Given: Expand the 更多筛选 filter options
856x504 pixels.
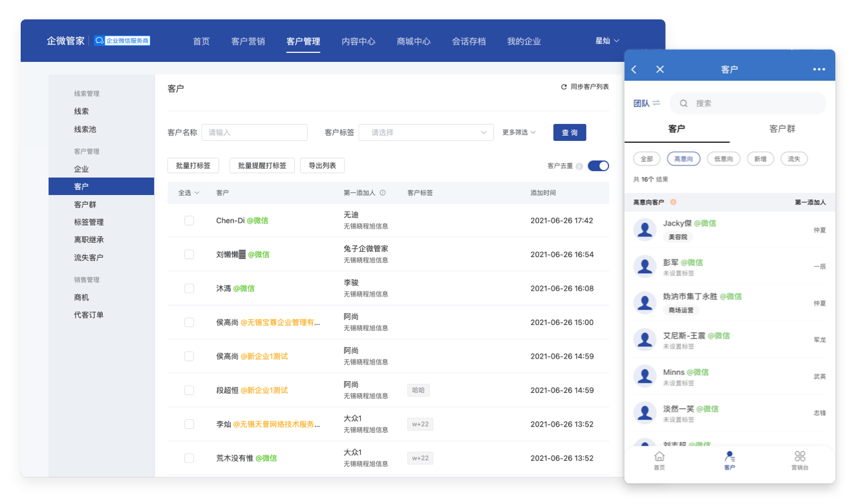Looking at the screenshot, I should (x=519, y=132).
